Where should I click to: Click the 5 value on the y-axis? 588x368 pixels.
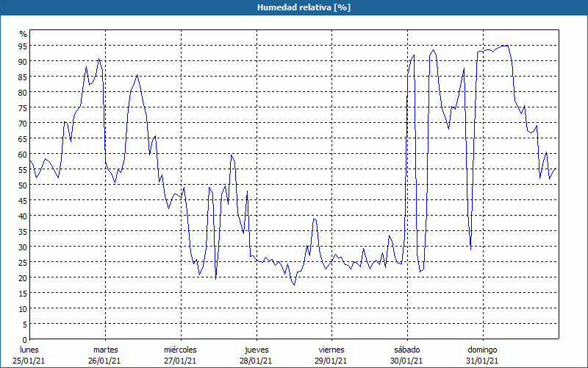coord(25,324)
